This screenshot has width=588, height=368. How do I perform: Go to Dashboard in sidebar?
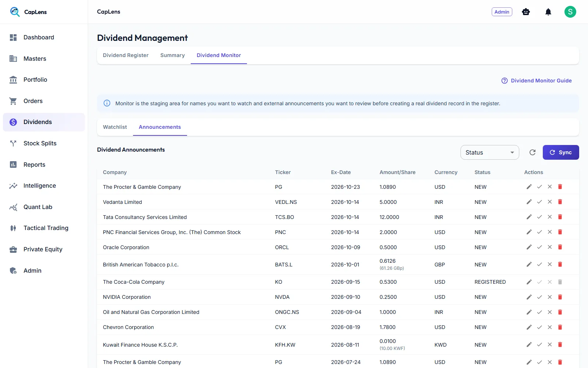point(44,37)
